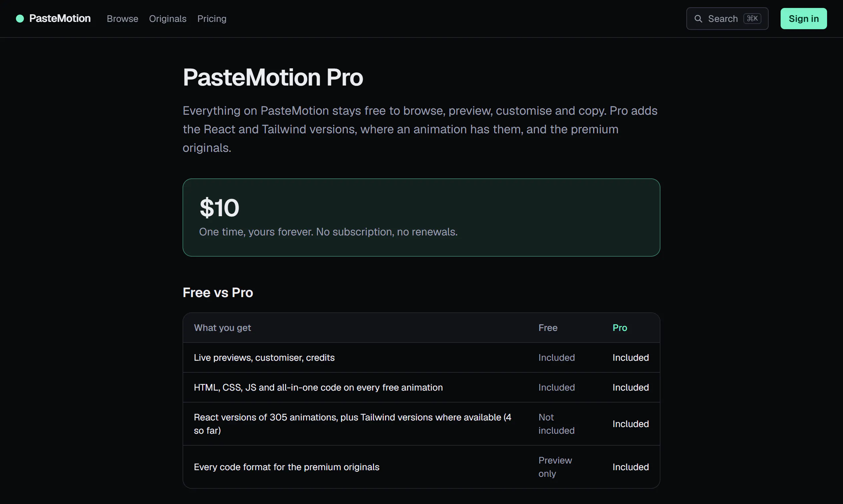
Task: Click the 'React versions of 305 animations' row
Action: point(421,424)
